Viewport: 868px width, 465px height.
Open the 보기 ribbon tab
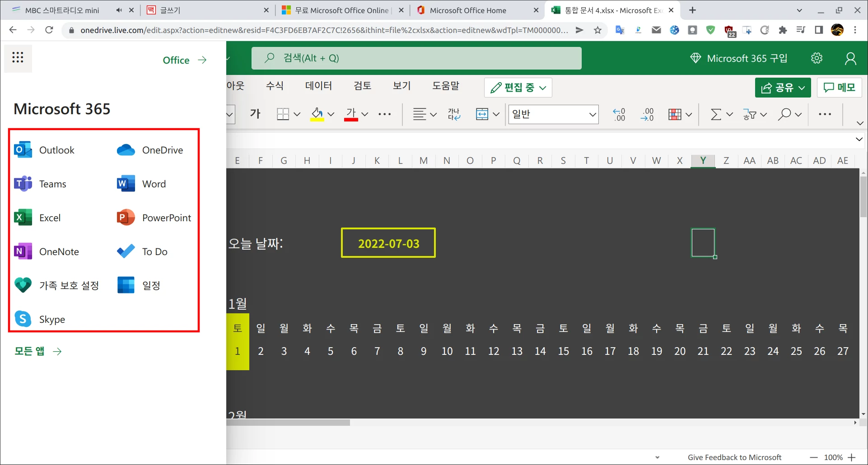click(x=401, y=86)
